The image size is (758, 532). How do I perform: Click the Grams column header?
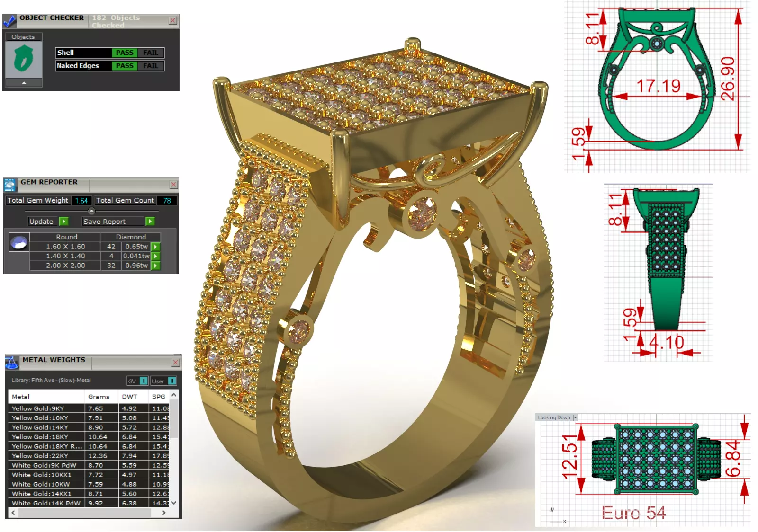(x=101, y=397)
